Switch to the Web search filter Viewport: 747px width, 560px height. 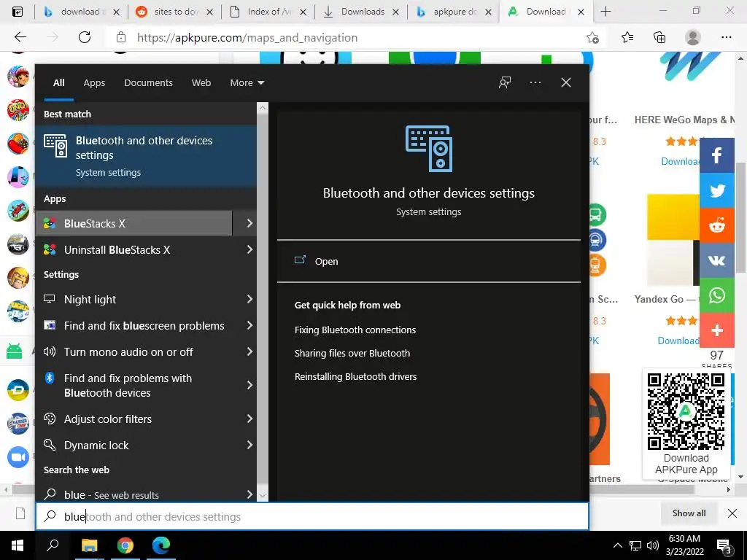[x=201, y=83]
